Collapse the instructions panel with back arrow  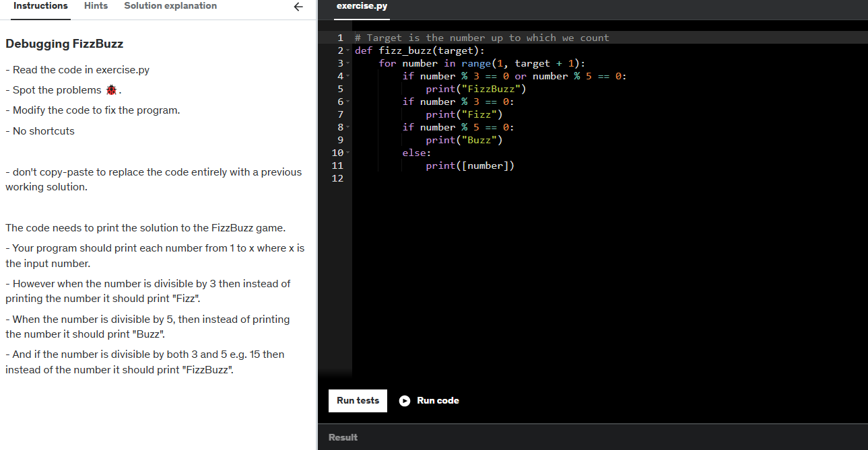pos(298,7)
